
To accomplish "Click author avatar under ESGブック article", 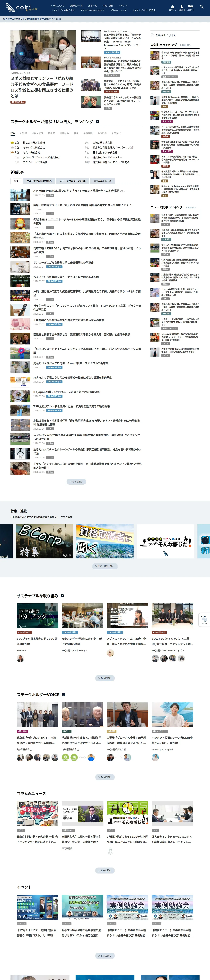I will pyautogui.click(x=20, y=659).
